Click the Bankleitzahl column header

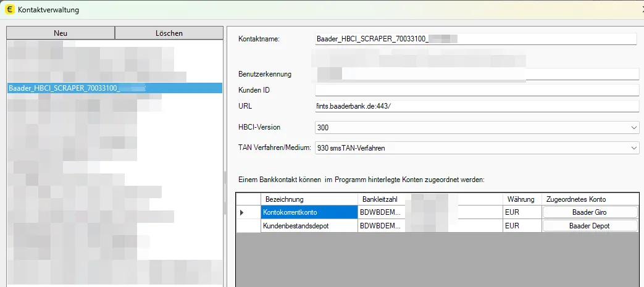pyautogui.click(x=382, y=200)
